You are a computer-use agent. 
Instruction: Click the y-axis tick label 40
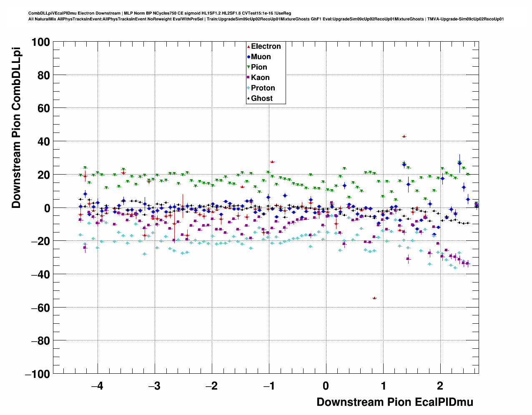click(44, 142)
